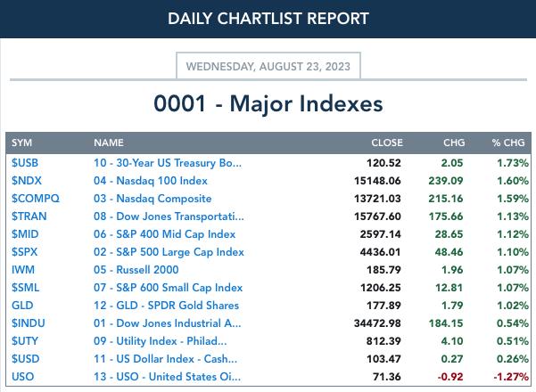Open the $USB symbol link

pyautogui.click(x=25, y=163)
